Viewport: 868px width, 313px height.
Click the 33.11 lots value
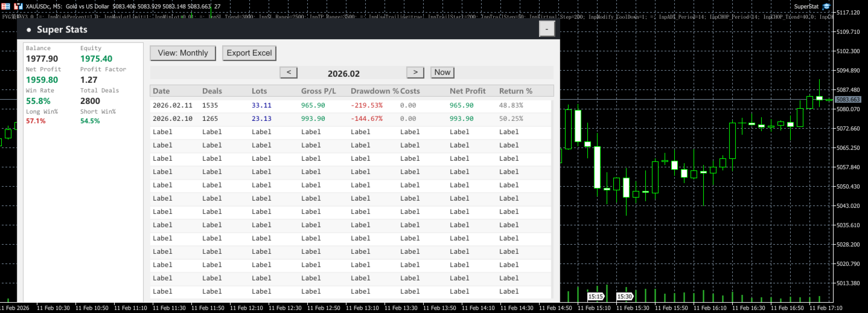(261, 105)
